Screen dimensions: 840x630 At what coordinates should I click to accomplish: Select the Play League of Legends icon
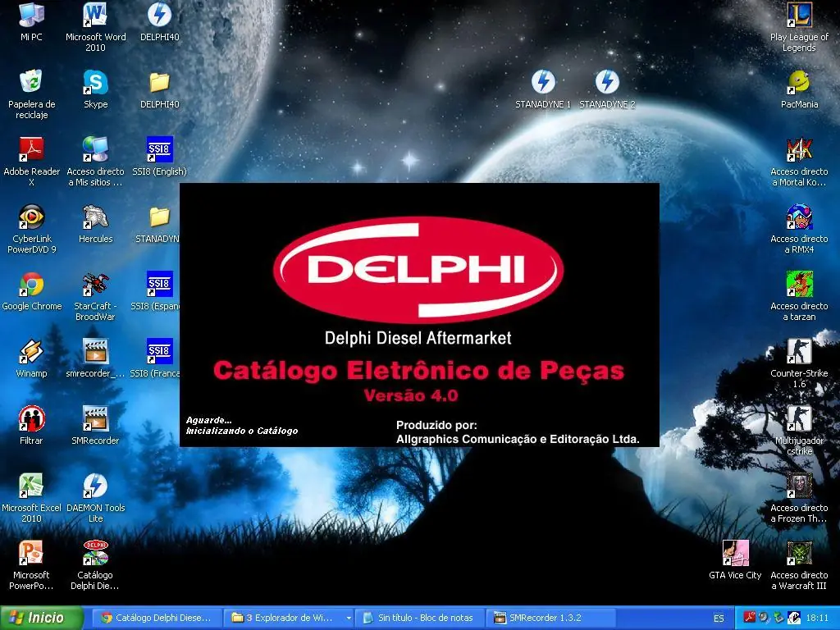point(799,26)
